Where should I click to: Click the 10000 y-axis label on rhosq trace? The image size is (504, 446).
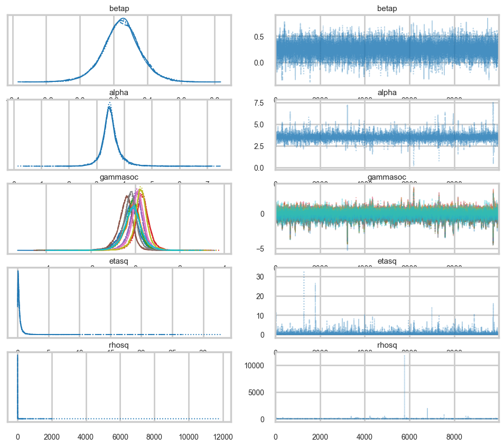[260, 365]
